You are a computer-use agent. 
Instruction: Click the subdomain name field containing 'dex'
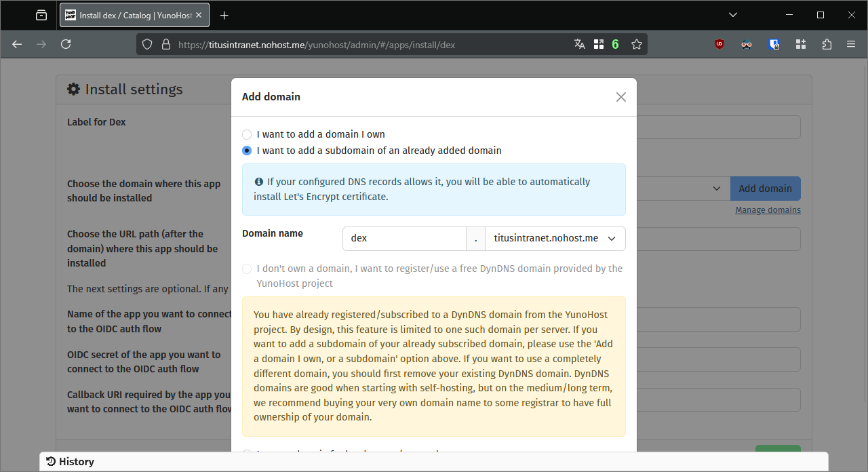(x=404, y=239)
